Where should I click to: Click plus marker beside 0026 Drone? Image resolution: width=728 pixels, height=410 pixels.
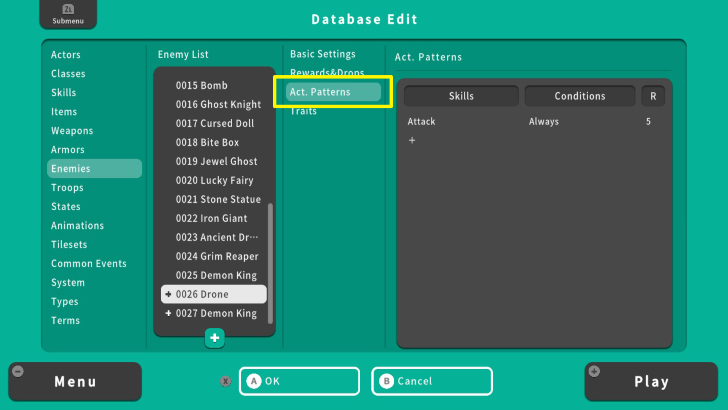tap(168, 294)
